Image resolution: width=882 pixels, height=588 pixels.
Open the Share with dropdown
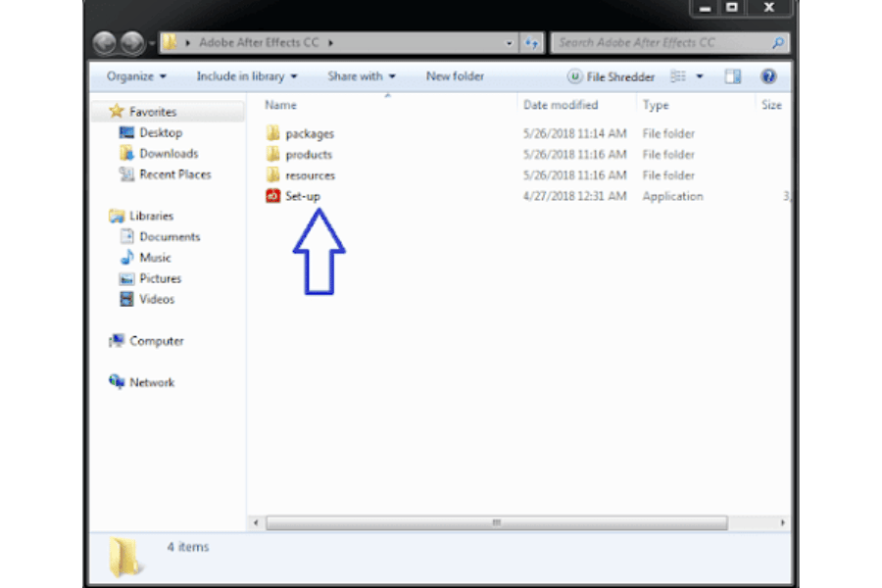[362, 76]
